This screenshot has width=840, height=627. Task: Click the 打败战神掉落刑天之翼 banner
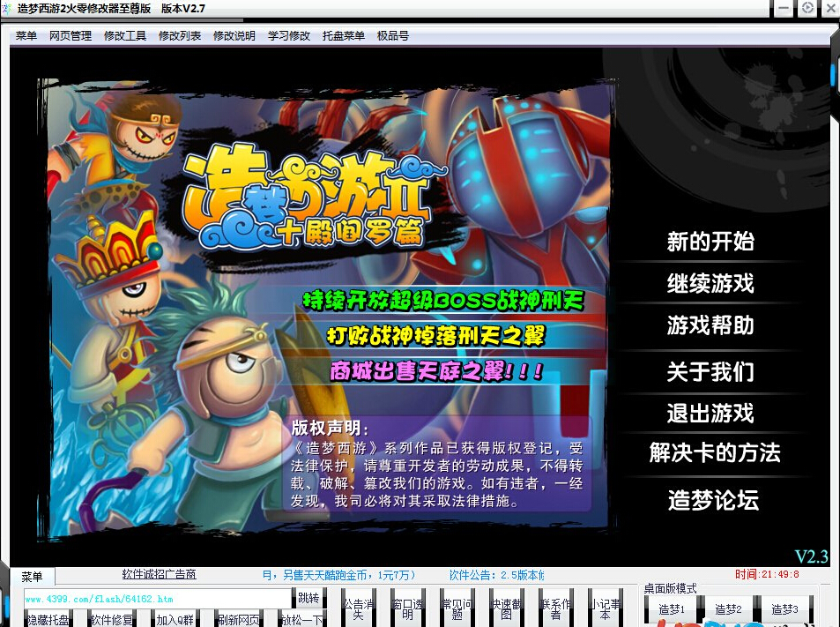coord(436,335)
